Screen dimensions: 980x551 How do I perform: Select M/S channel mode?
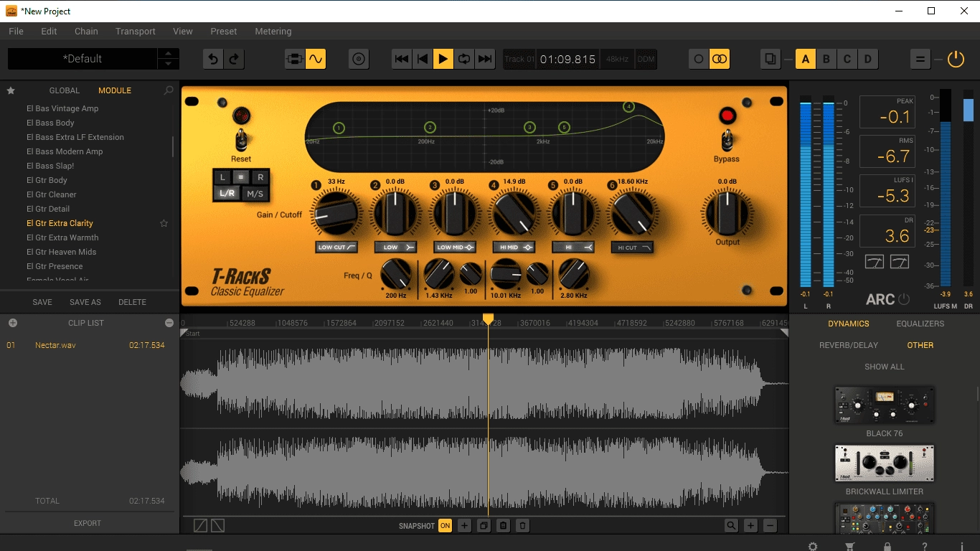[255, 194]
